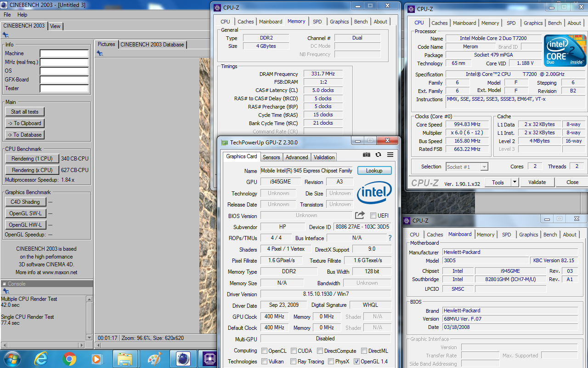Click the GPU-Z refresh icon
Image resolution: width=588 pixels, height=368 pixels.
378,155
